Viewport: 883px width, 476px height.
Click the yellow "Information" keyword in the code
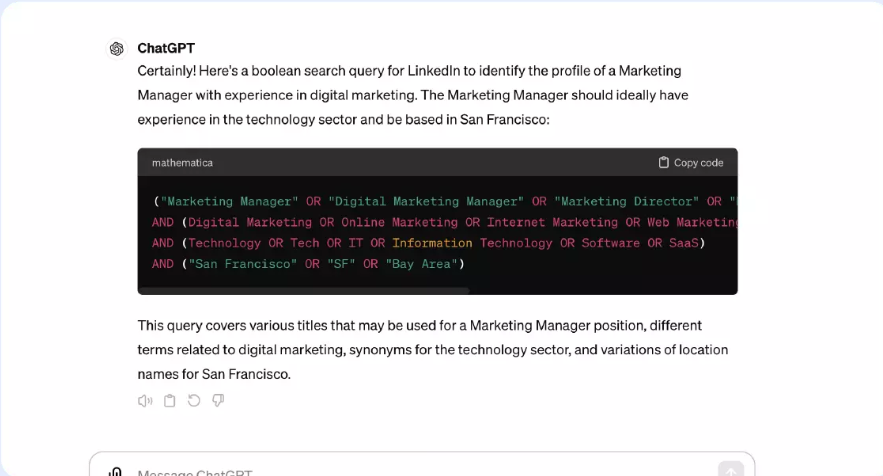click(432, 243)
